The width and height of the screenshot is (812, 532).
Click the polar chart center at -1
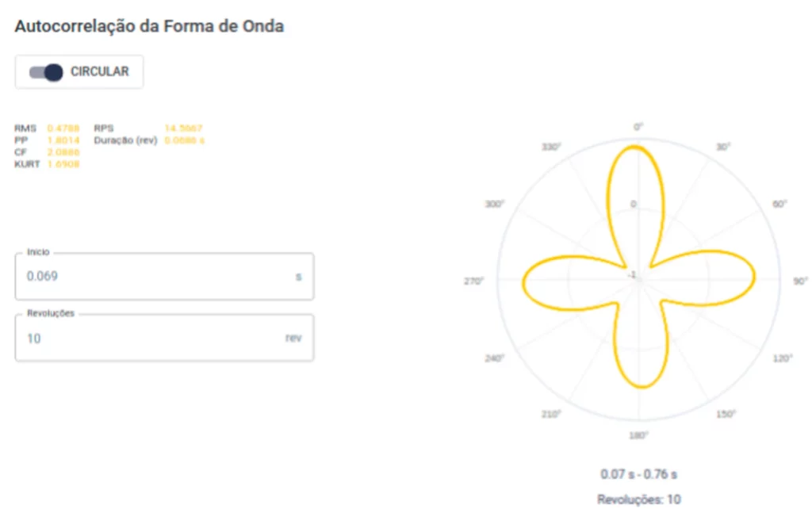click(632, 274)
